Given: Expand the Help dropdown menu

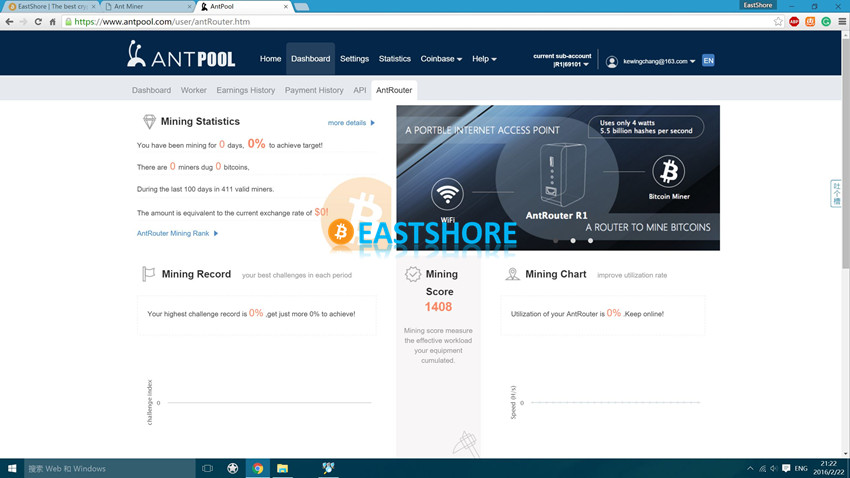Looking at the screenshot, I should pyautogui.click(x=484, y=59).
